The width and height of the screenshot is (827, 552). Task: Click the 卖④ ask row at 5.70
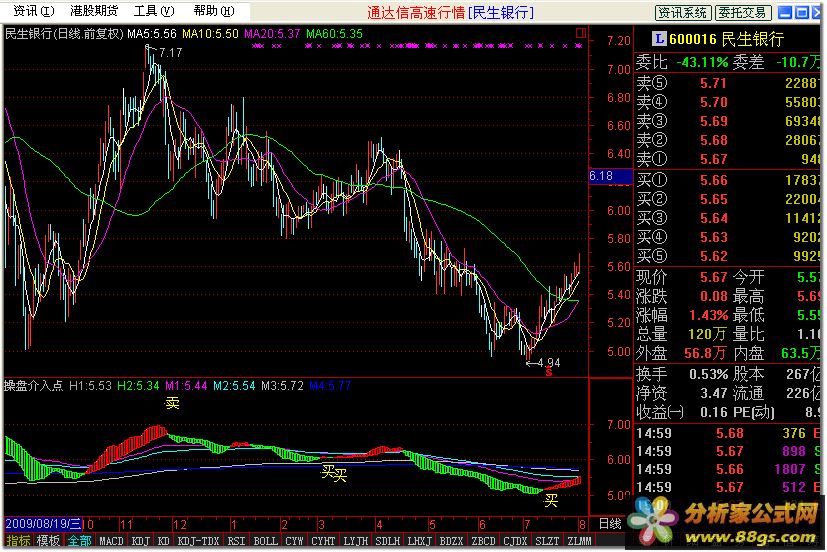tap(728, 102)
